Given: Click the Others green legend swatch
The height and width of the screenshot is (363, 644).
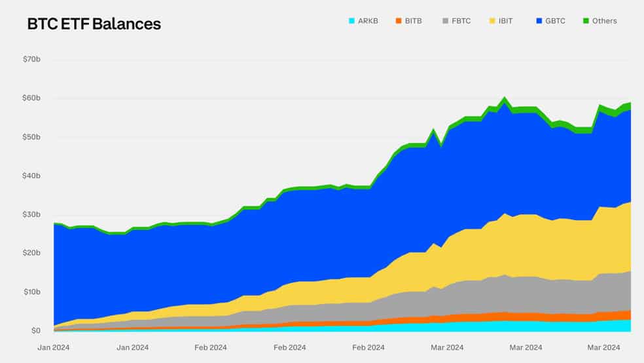Looking at the screenshot, I should click(586, 21).
